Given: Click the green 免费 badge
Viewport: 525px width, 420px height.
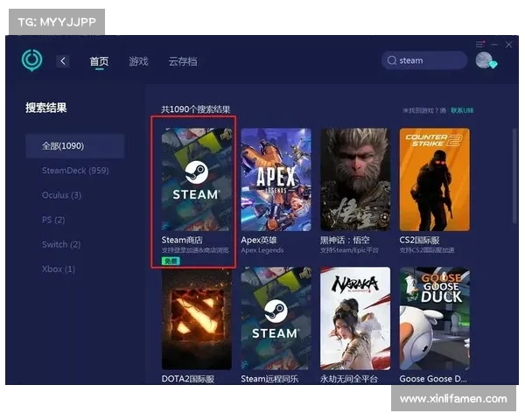Looking at the screenshot, I should (171, 261).
